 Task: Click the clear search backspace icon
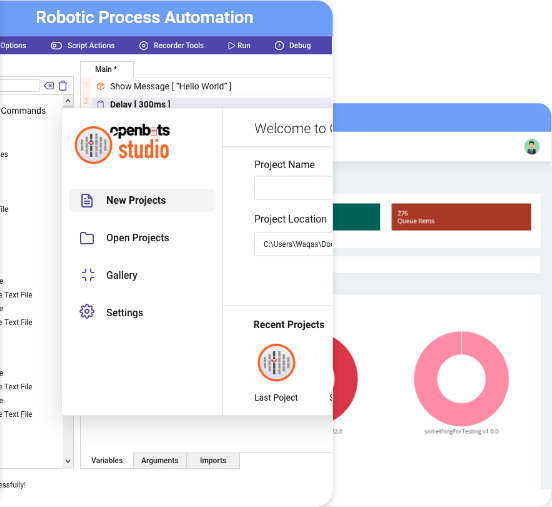tap(49, 86)
